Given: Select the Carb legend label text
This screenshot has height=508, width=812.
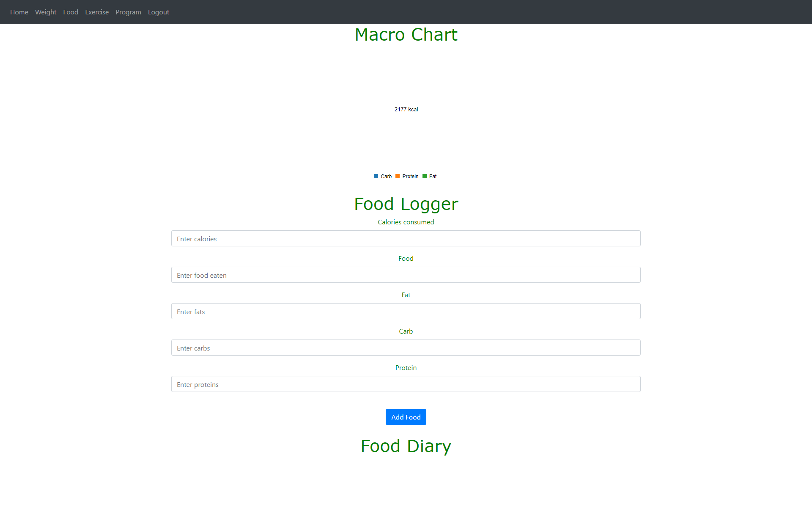Looking at the screenshot, I should [386, 177].
